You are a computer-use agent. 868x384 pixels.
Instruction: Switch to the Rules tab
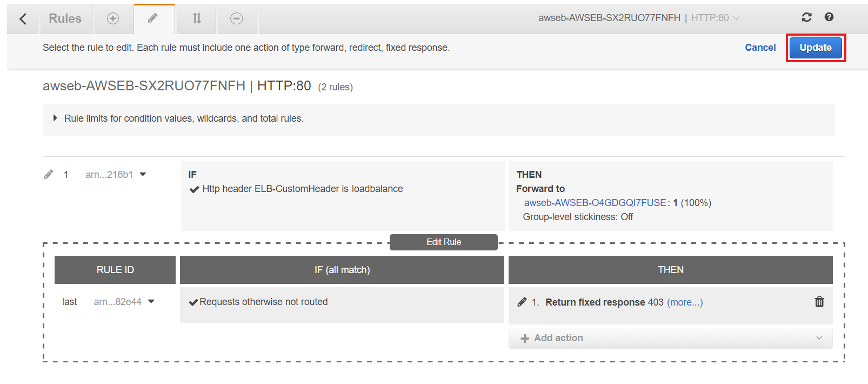65,18
